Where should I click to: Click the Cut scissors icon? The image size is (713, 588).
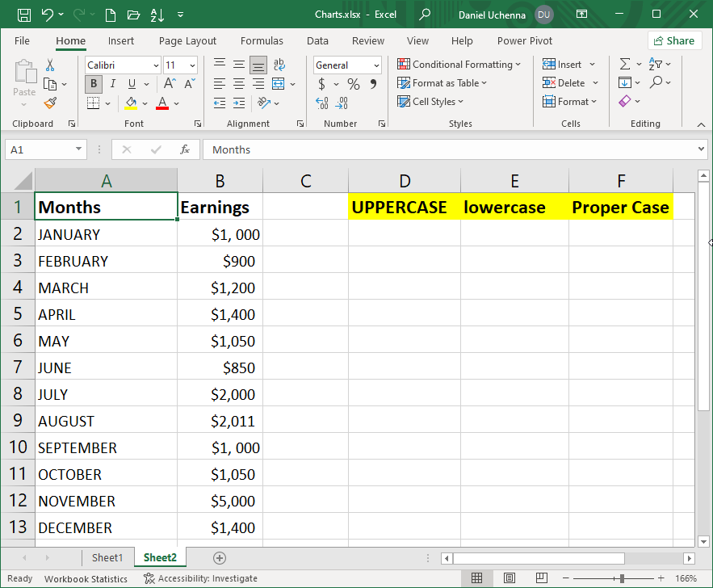tap(50, 65)
